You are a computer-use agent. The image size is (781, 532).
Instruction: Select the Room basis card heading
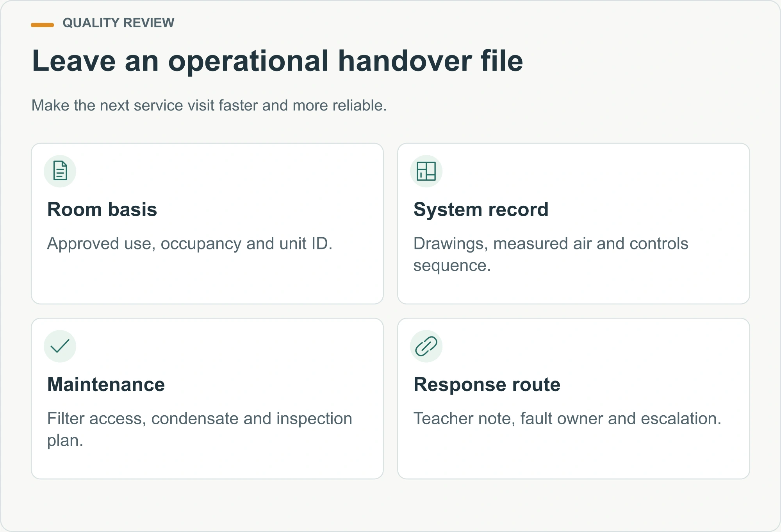(102, 210)
